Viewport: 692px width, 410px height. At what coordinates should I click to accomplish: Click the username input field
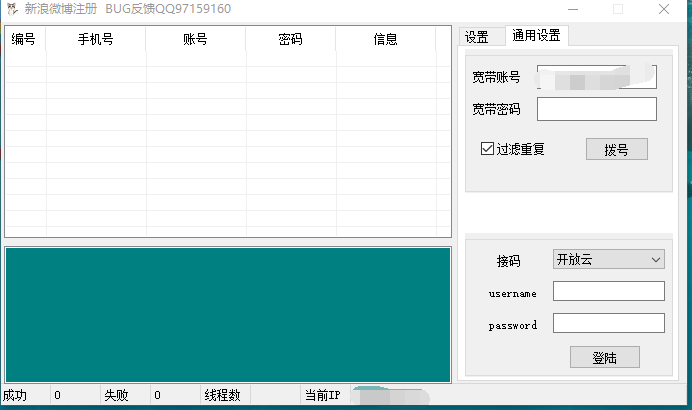tap(608, 291)
